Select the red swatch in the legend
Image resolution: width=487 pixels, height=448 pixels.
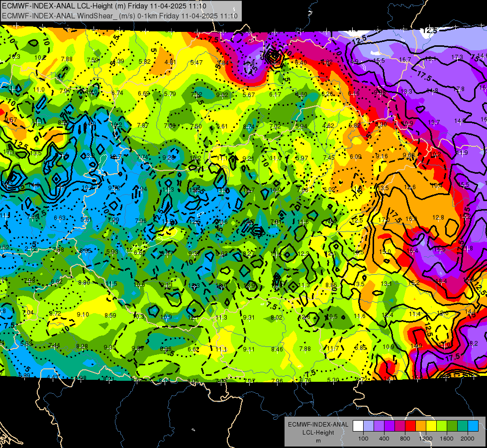(410, 426)
